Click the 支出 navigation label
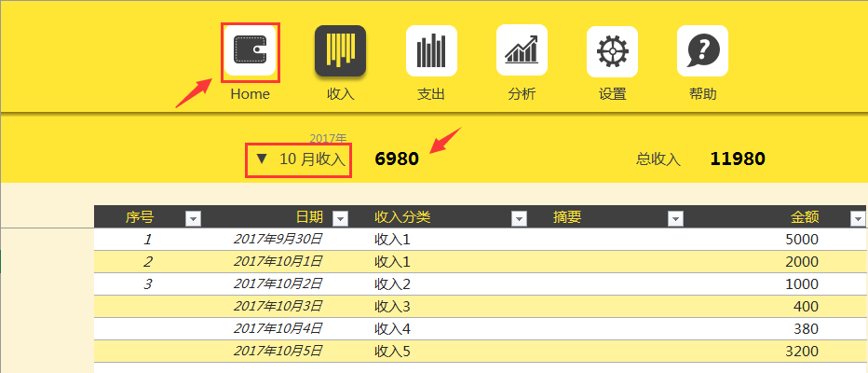Screen dimensions: 868x373 [x=431, y=93]
